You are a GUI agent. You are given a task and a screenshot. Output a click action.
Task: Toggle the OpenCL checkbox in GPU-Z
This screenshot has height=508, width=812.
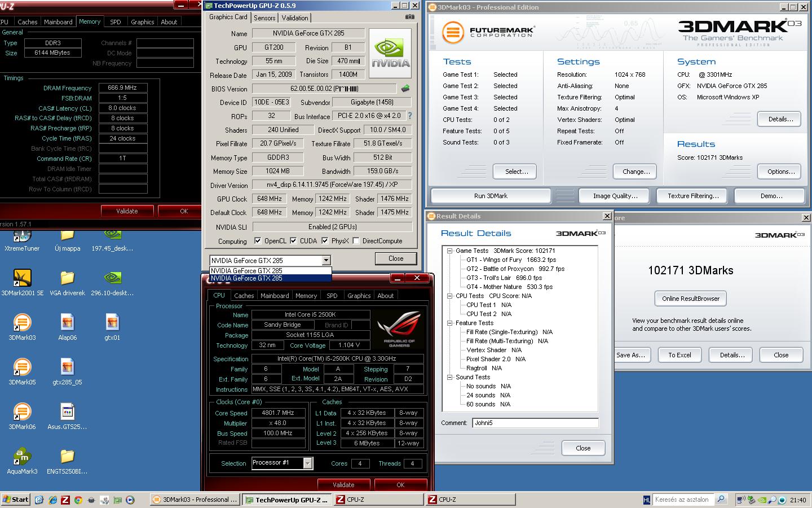pyautogui.click(x=258, y=240)
